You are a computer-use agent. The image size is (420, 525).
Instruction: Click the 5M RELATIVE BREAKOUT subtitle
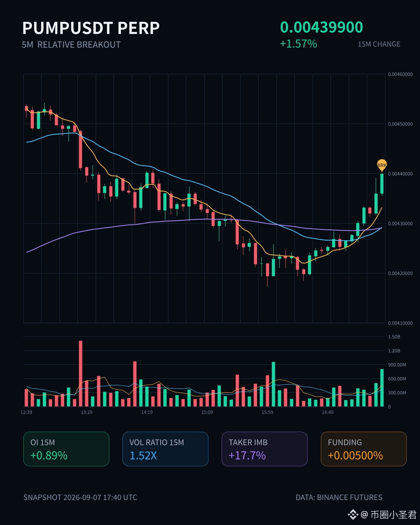coord(71,45)
